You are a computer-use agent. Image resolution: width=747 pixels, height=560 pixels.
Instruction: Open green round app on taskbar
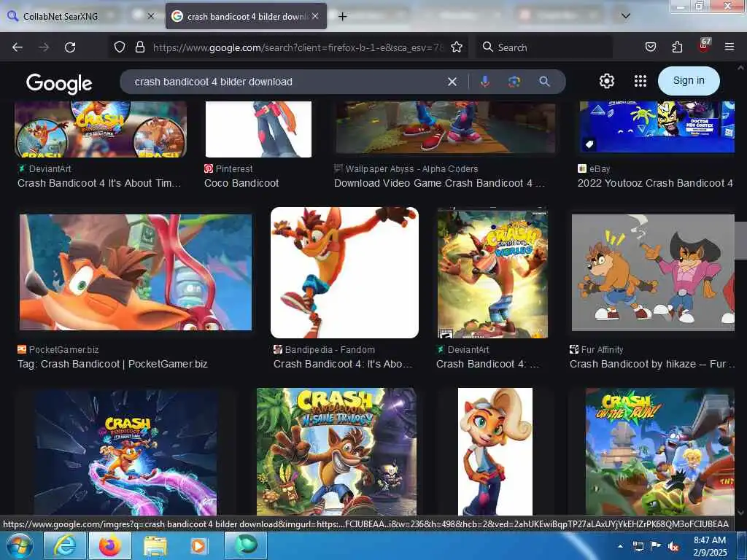pyautogui.click(x=246, y=545)
